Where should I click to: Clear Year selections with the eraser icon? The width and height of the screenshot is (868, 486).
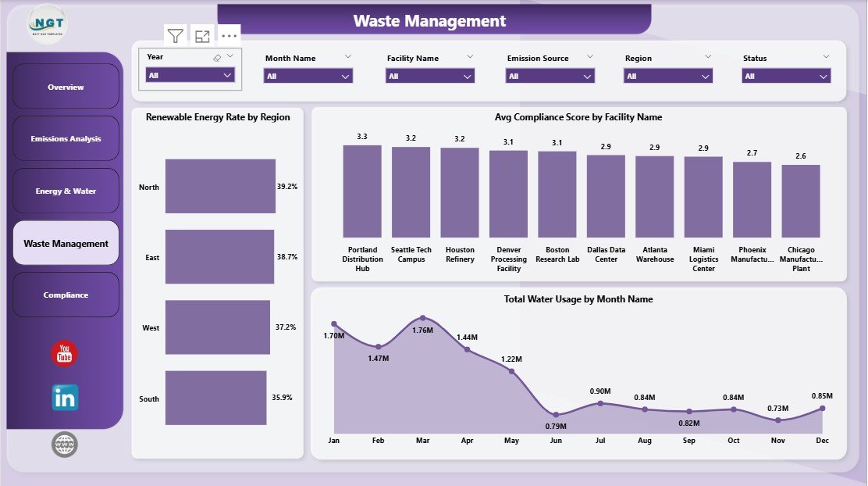[x=217, y=57]
